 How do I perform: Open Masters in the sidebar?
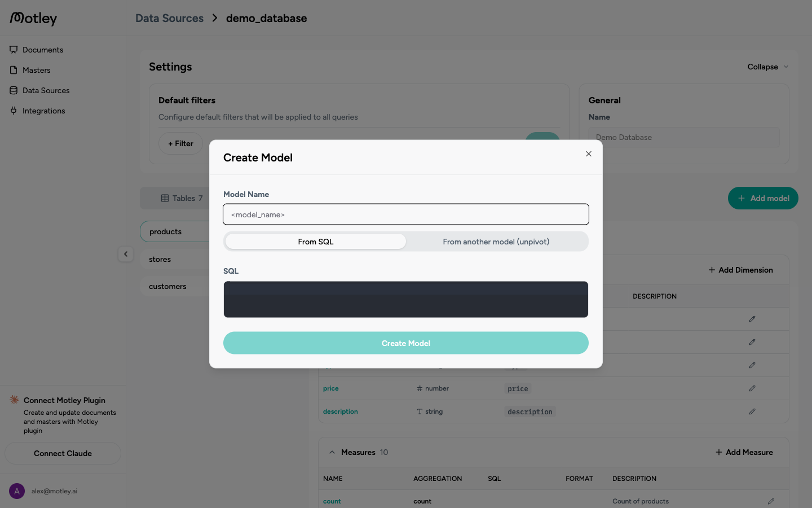(37, 70)
